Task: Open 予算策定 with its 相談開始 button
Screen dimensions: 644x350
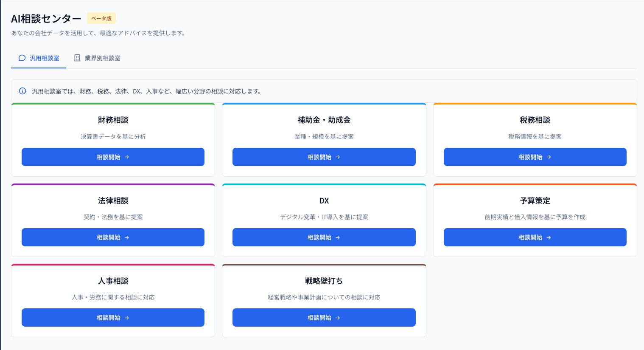Action: (535, 237)
